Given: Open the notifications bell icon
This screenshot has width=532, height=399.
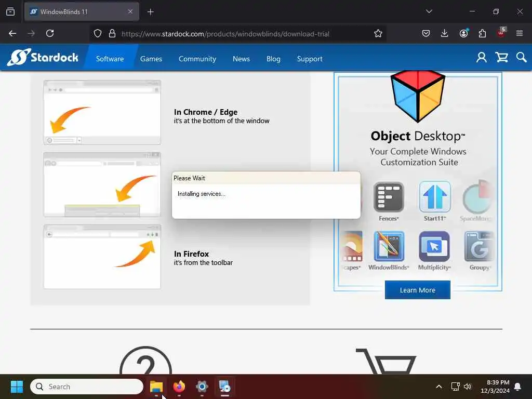Looking at the screenshot, I should [517, 387].
